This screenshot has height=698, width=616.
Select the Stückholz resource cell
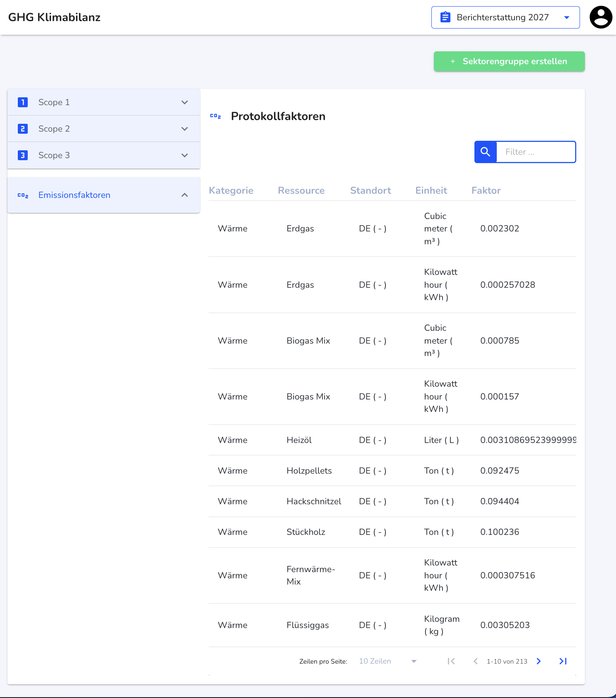click(x=306, y=532)
